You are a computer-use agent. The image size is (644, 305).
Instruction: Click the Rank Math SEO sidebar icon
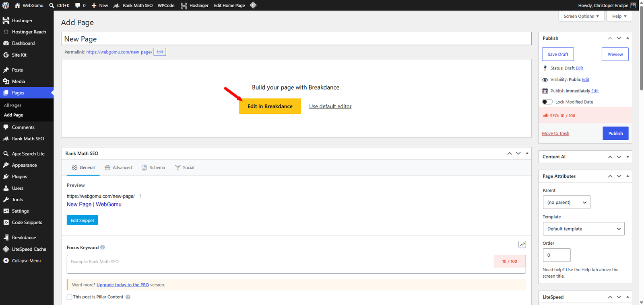[6, 139]
